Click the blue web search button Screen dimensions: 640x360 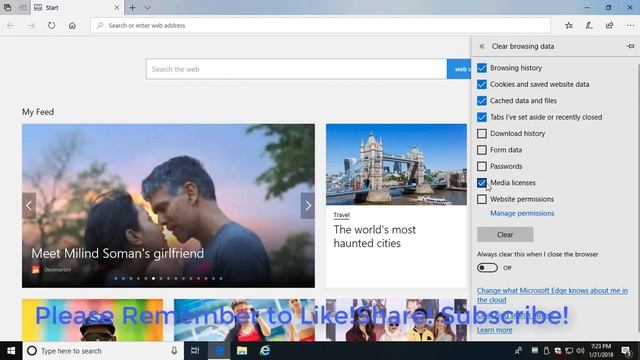459,69
